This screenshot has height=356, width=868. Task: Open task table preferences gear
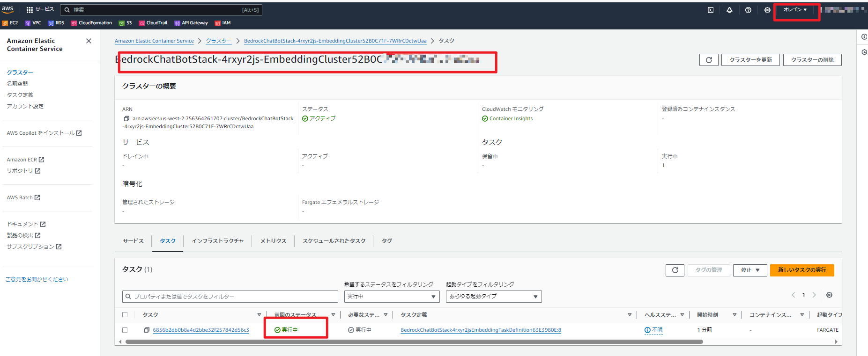(829, 295)
